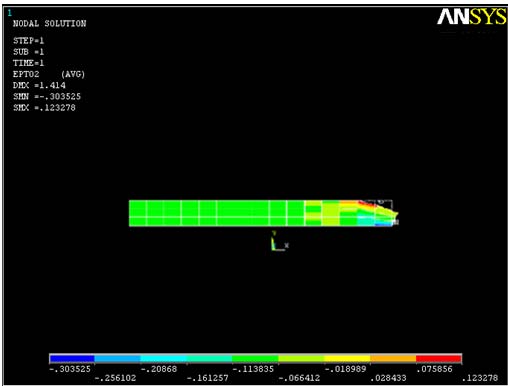Click legend value -.018989

coord(345,369)
